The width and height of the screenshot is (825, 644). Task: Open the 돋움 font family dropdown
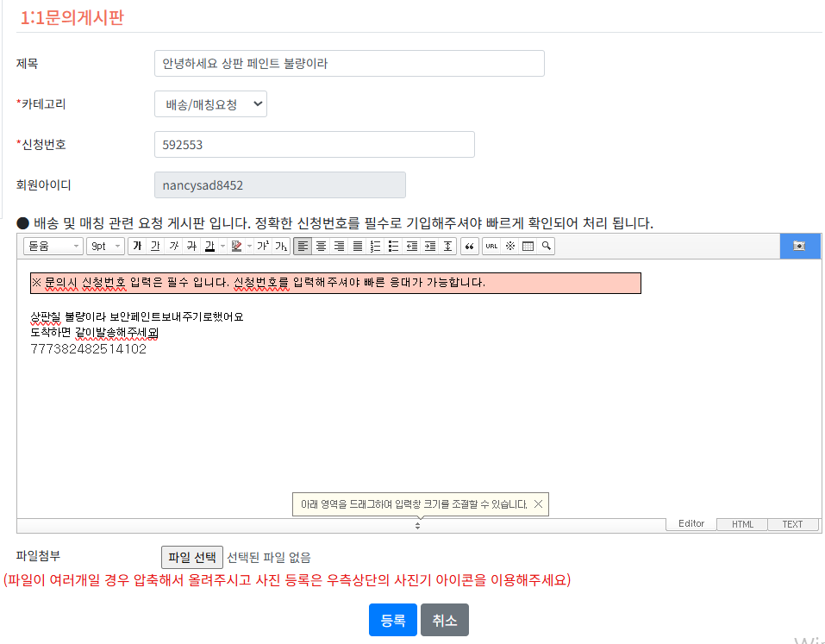[x=53, y=247]
